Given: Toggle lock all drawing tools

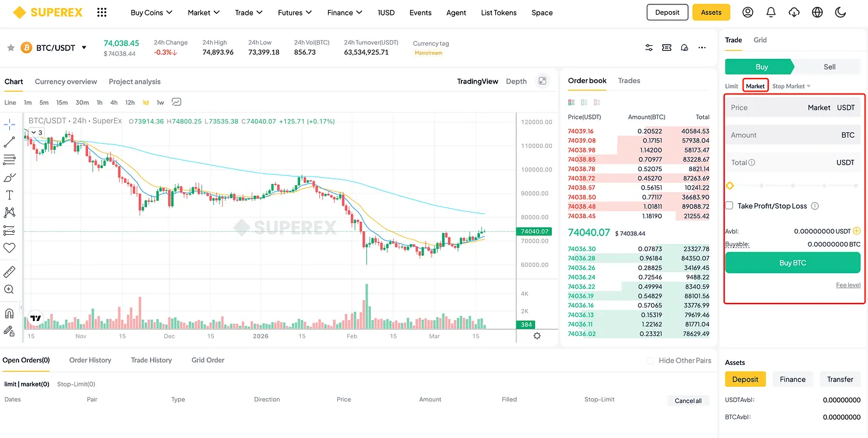Looking at the screenshot, I should pyautogui.click(x=9, y=331).
